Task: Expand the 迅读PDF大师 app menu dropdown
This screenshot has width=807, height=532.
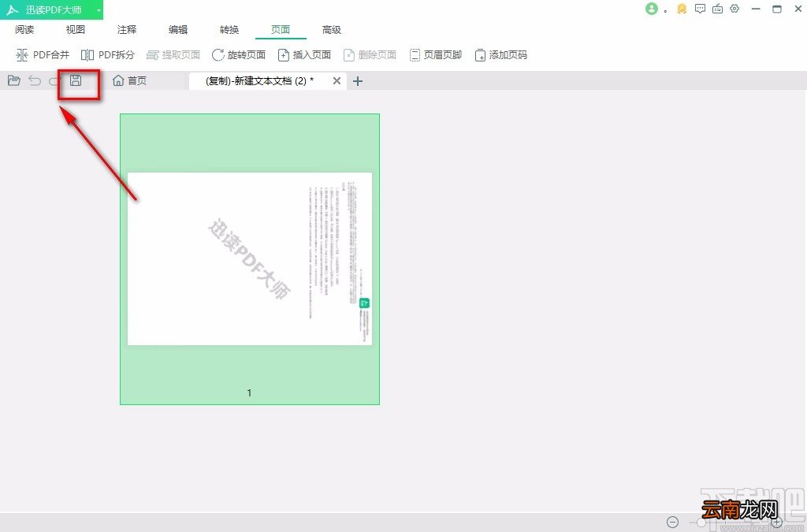Action: point(99,9)
